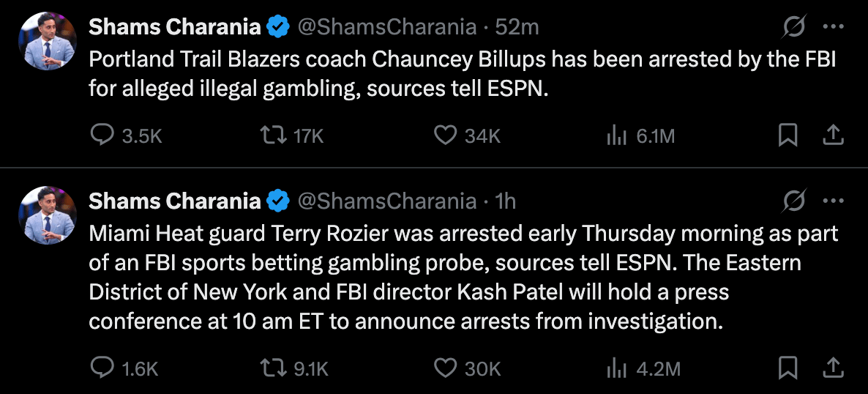Reply to the Chauncey Billups arrest tweet
Image resolution: width=868 pixels, height=394 pixels.
click(x=102, y=135)
